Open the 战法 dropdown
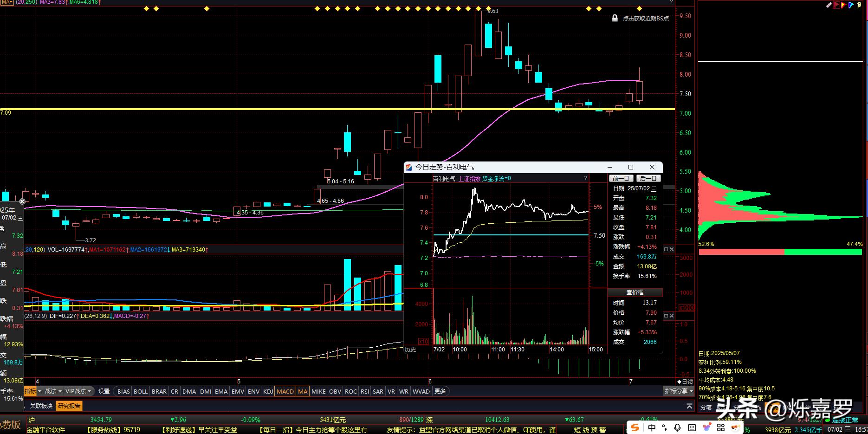Viewport: 868px width, 434px height. 53,391
